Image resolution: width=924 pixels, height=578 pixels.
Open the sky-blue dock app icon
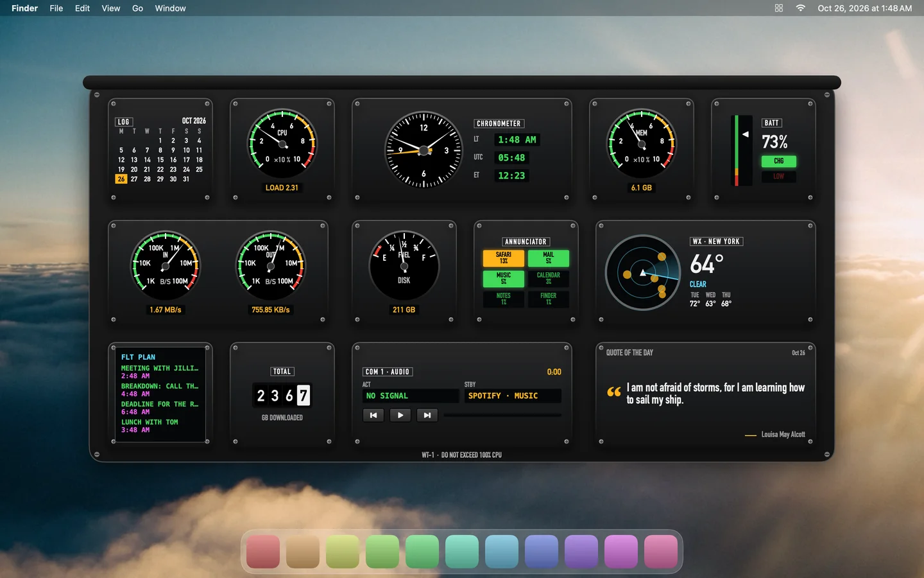502,552
